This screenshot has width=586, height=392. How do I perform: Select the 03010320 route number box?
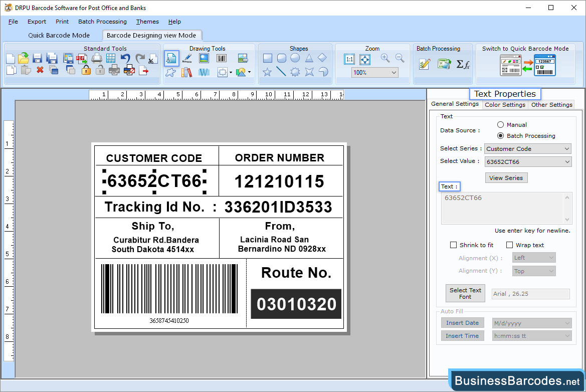click(x=296, y=304)
